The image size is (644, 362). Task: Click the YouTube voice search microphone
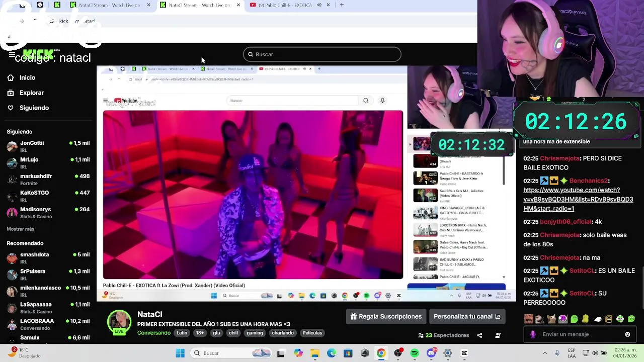coord(382,101)
